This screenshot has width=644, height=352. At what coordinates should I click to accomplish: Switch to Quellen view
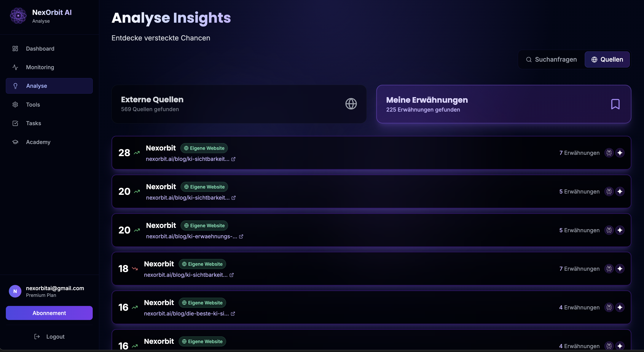[607, 59]
